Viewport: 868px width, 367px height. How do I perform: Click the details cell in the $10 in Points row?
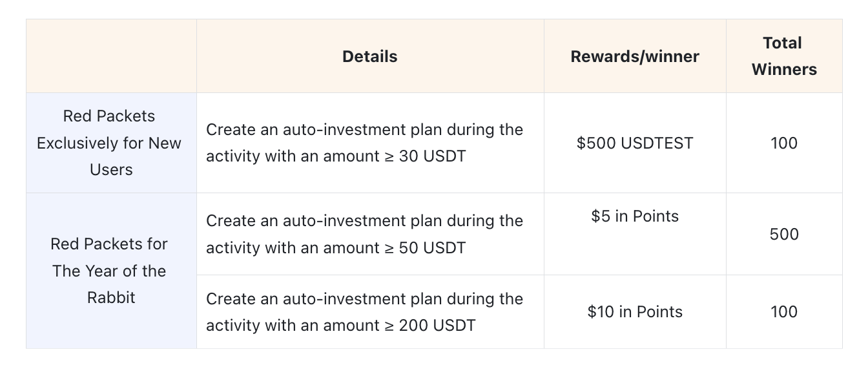point(364,312)
